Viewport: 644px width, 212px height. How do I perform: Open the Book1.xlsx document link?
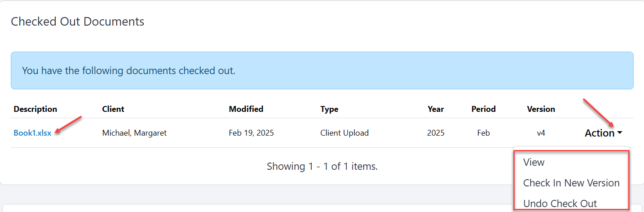click(32, 133)
